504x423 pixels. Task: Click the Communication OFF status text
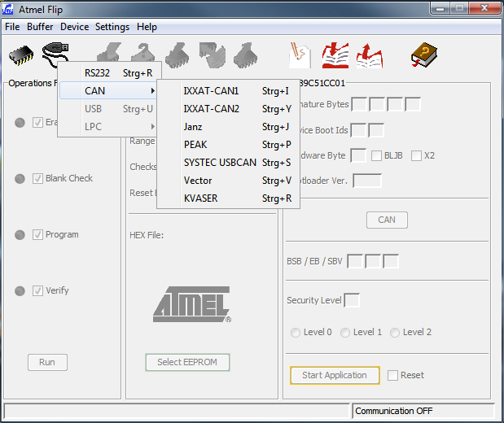394,411
